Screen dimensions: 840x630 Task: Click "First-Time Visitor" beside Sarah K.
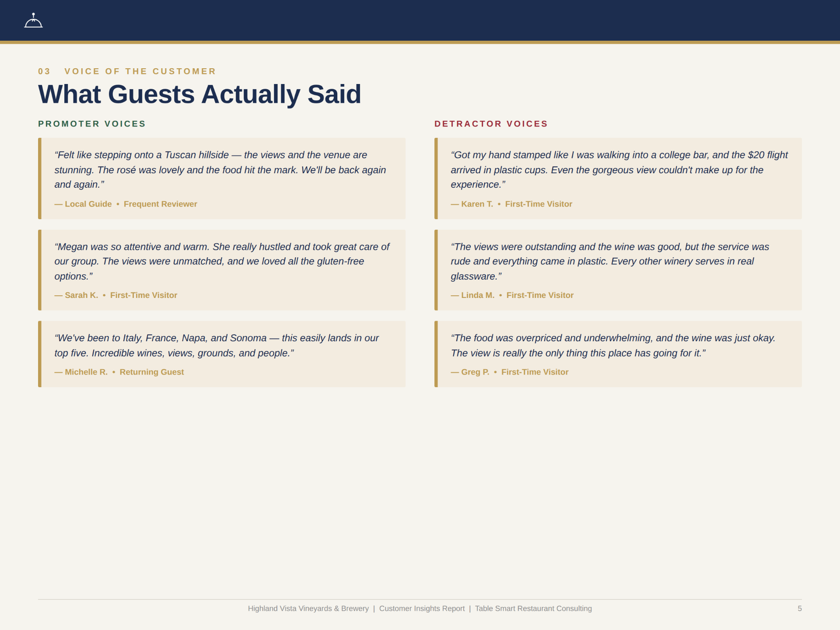(x=143, y=295)
